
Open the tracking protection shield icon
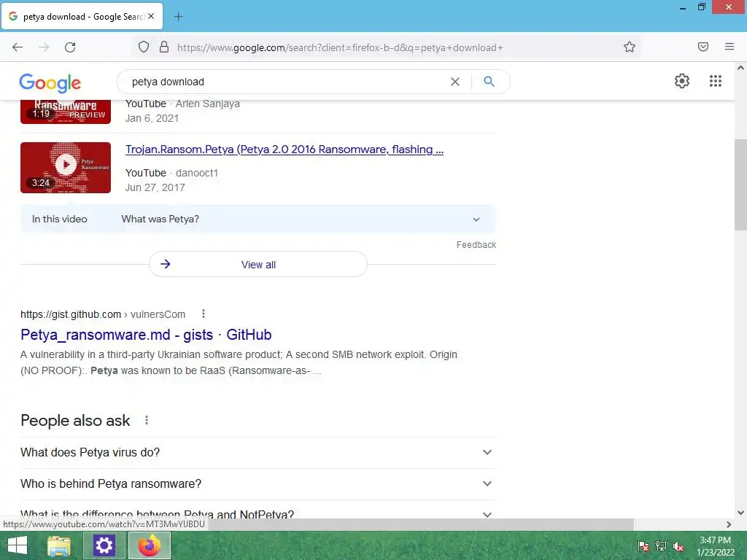pyautogui.click(x=144, y=47)
